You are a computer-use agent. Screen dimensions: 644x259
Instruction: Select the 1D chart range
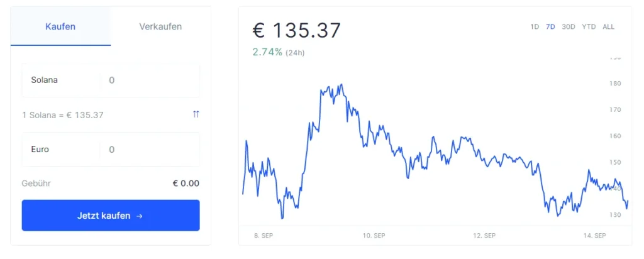coord(535,26)
